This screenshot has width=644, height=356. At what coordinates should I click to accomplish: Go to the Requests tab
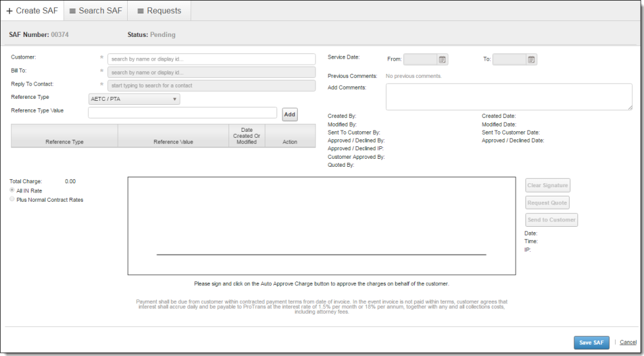click(159, 11)
